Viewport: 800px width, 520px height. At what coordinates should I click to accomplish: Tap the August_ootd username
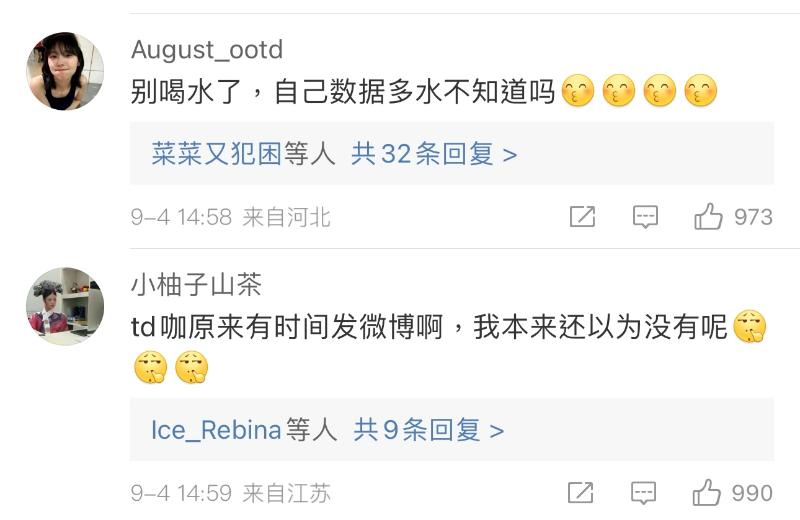pyautogui.click(x=207, y=50)
